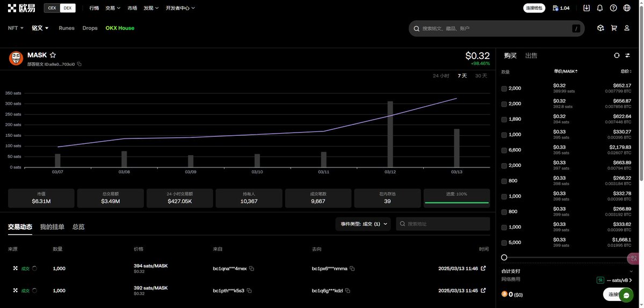Open the 铭文 dropdown
644x308 pixels.
[40, 28]
